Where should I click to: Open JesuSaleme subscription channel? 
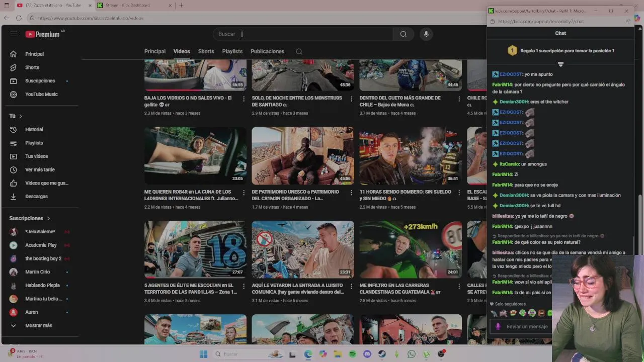[41, 232]
